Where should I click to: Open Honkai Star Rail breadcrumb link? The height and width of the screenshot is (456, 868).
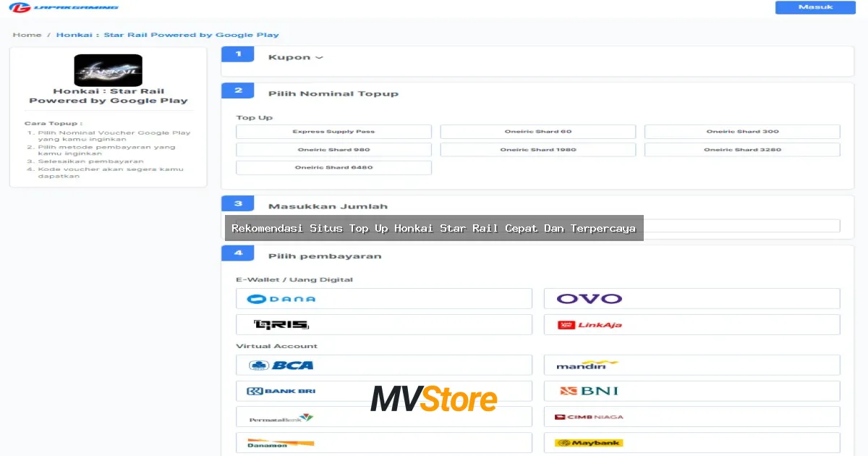tap(167, 35)
